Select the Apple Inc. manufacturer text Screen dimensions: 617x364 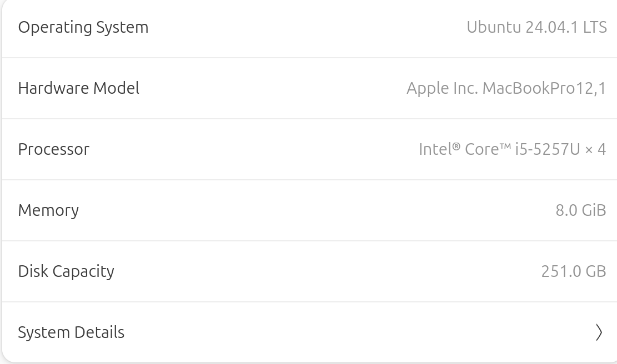pos(442,88)
